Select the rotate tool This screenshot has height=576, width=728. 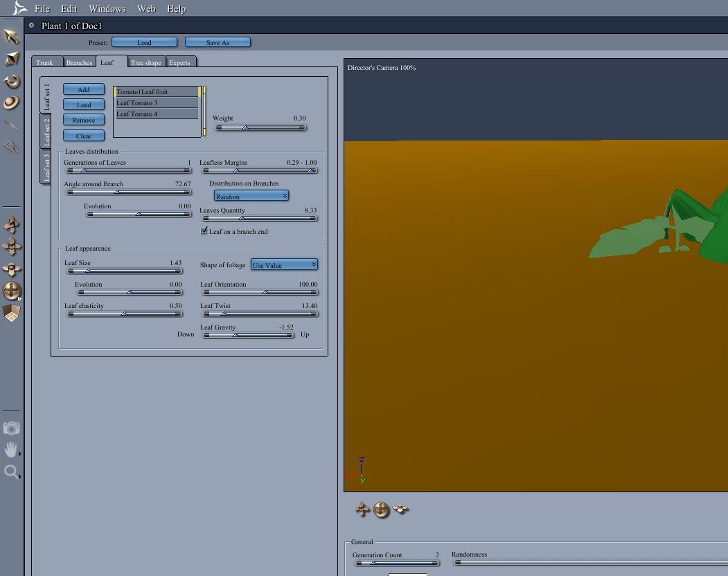(x=11, y=81)
